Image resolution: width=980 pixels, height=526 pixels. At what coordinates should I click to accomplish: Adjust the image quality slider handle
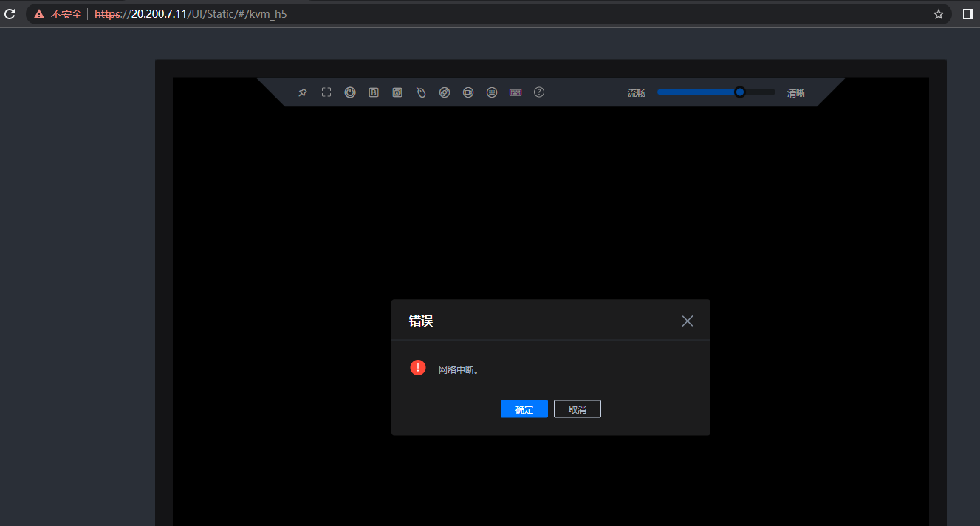click(740, 92)
